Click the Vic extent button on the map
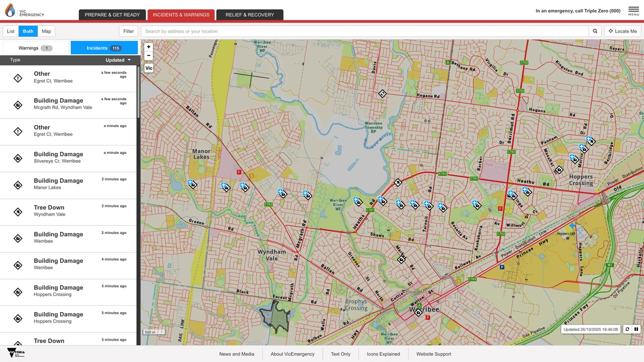644x362 pixels. point(149,68)
